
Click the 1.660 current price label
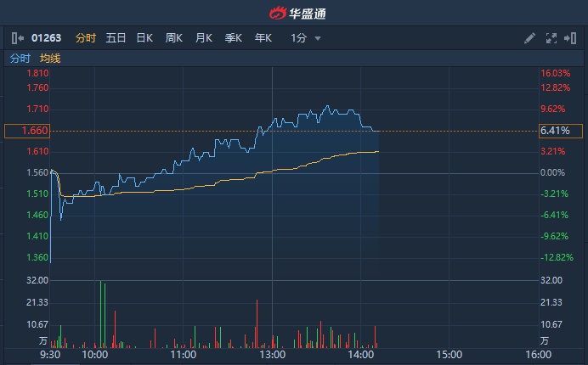pyautogui.click(x=27, y=132)
